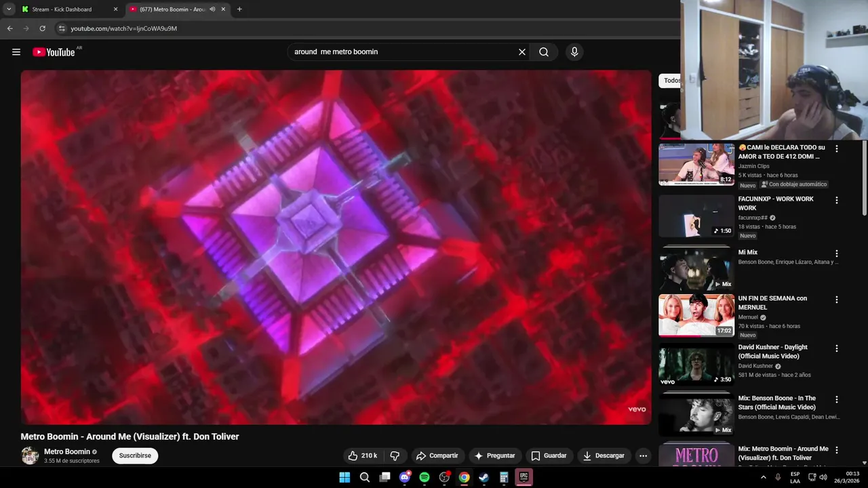This screenshot has height=488, width=868.
Task: Open Metro Boomin channel name link
Action: (x=67, y=451)
